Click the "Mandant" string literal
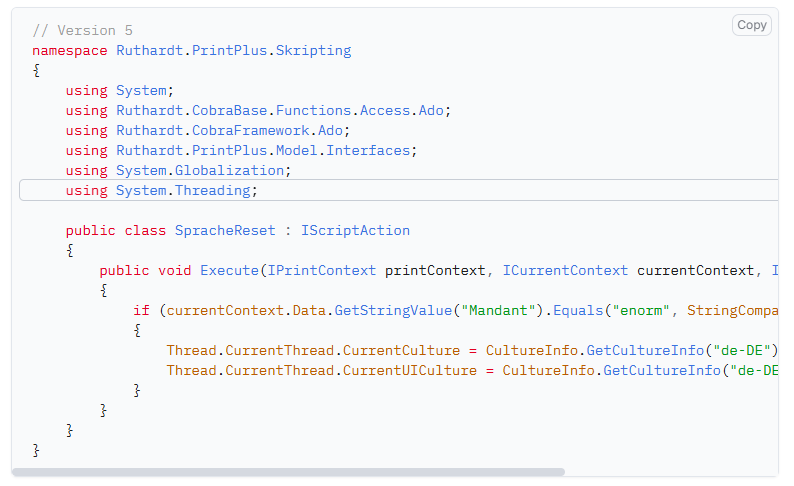The width and height of the screenshot is (794, 486). click(x=493, y=310)
